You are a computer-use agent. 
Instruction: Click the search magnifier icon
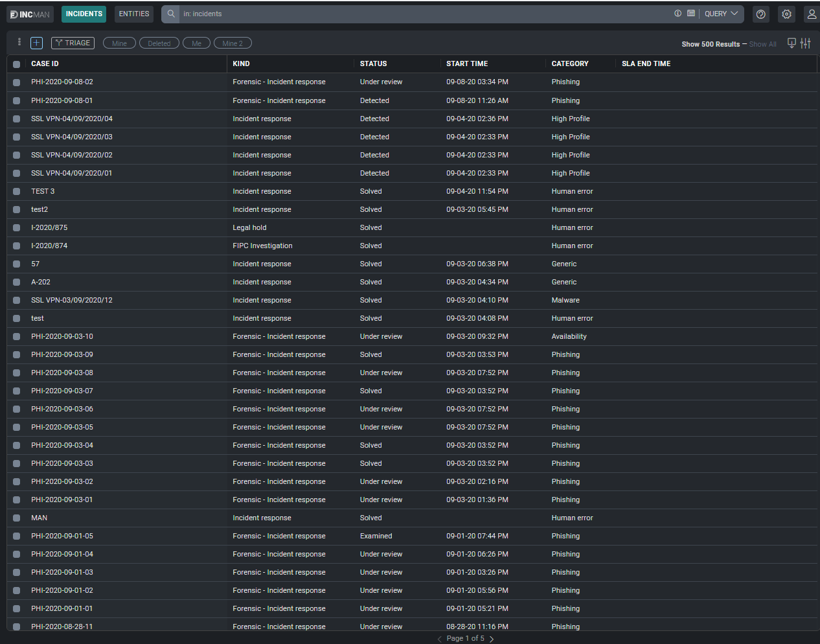[x=171, y=14]
